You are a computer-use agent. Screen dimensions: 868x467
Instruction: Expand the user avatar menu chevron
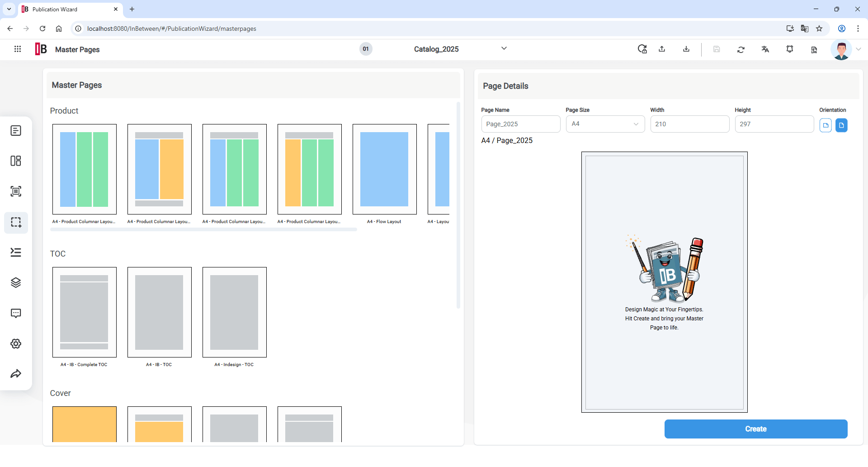[859, 50]
